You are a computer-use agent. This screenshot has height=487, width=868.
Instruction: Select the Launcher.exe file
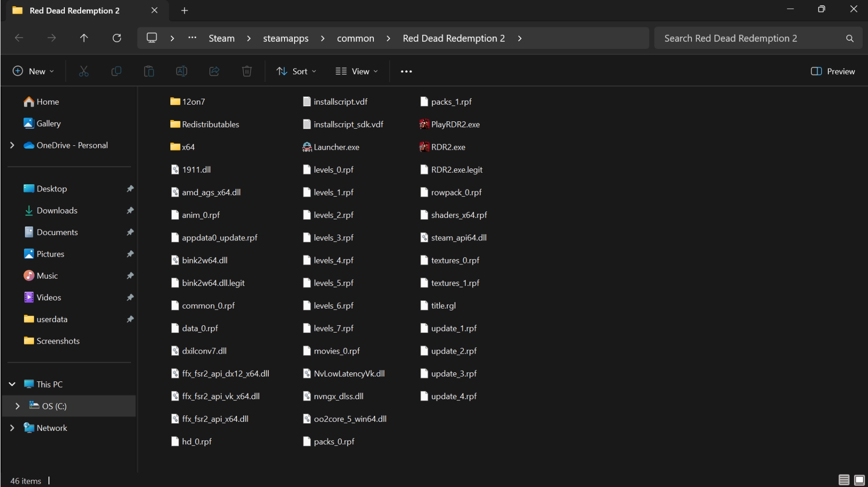[x=331, y=147]
